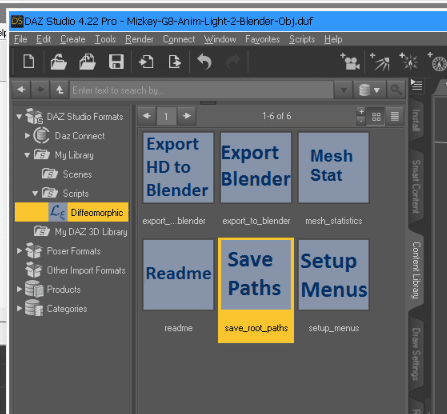The height and width of the screenshot is (414, 447).
Task: Open the Help menu
Action: [333, 39]
